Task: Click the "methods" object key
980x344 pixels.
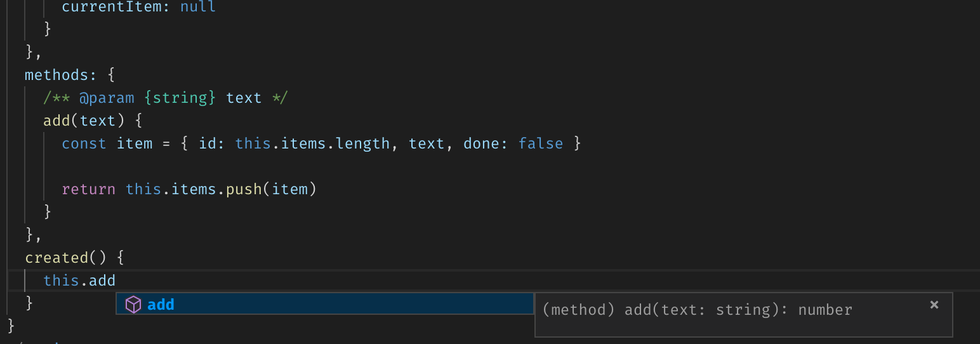Action: point(56,75)
